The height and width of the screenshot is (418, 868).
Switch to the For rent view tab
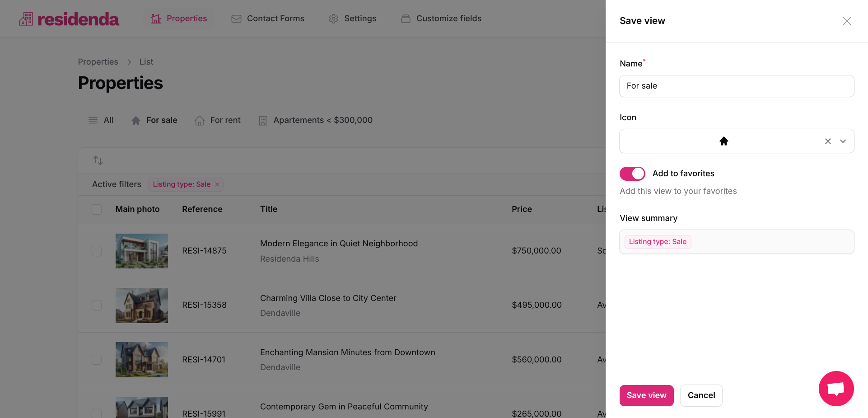[218, 120]
